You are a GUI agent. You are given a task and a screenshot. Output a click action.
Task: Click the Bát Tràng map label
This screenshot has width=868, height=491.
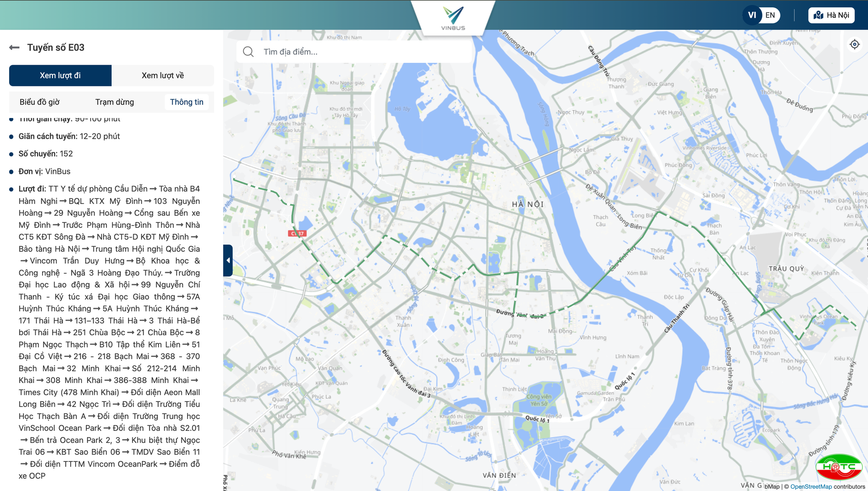(713, 368)
